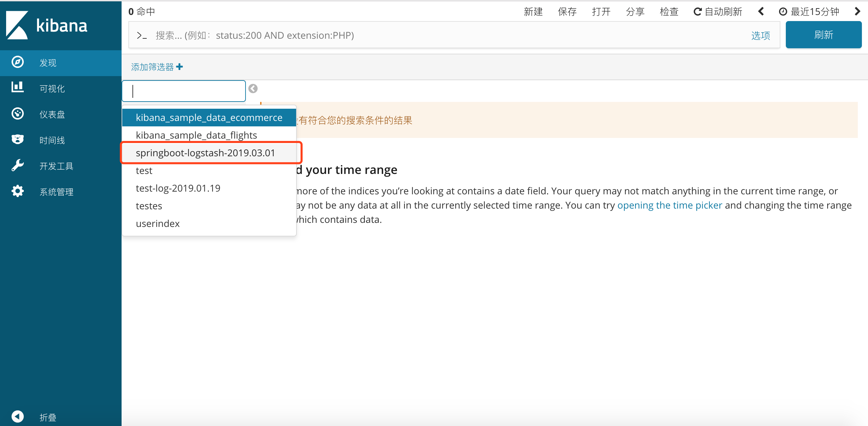Collapse the index panel arrow button
868x426 pixels.
(x=253, y=89)
